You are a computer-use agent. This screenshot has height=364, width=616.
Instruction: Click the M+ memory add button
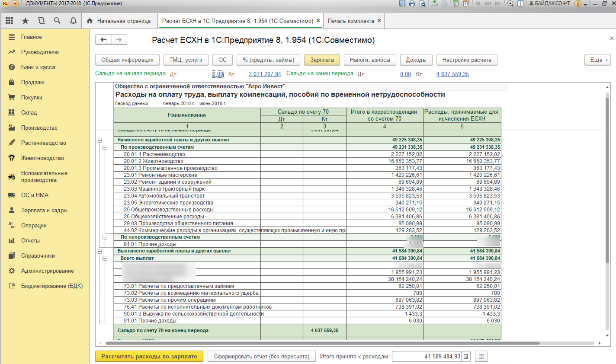[x=488, y=3]
